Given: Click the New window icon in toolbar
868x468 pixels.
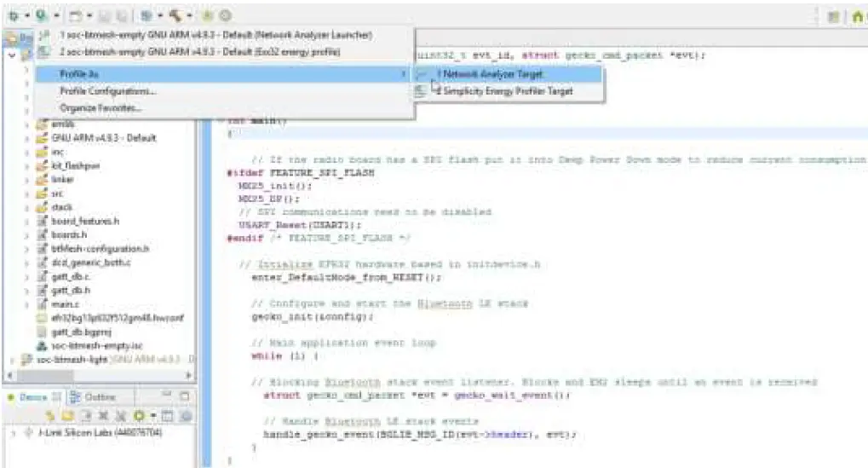Looking at the screenshot, I should (x=75, y=15).
